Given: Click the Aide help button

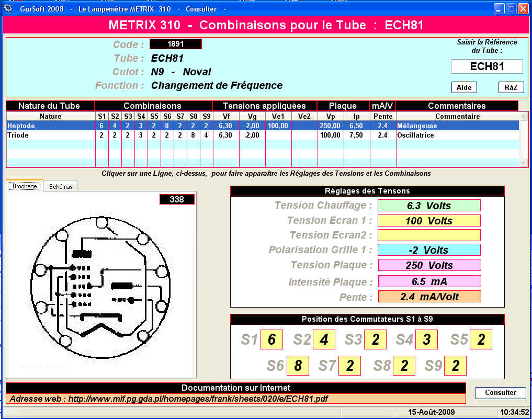Looking at the screenshot, I should click(x=464, y=87).
